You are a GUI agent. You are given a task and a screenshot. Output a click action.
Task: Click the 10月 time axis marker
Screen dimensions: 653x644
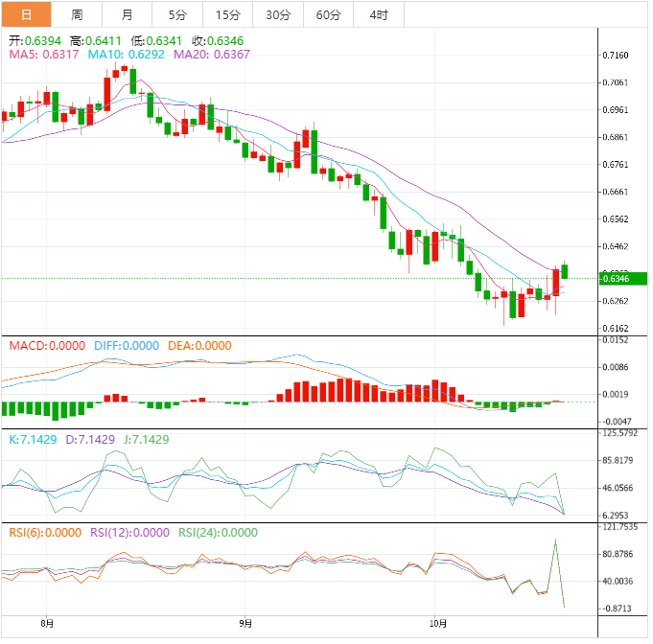point(438,624)
